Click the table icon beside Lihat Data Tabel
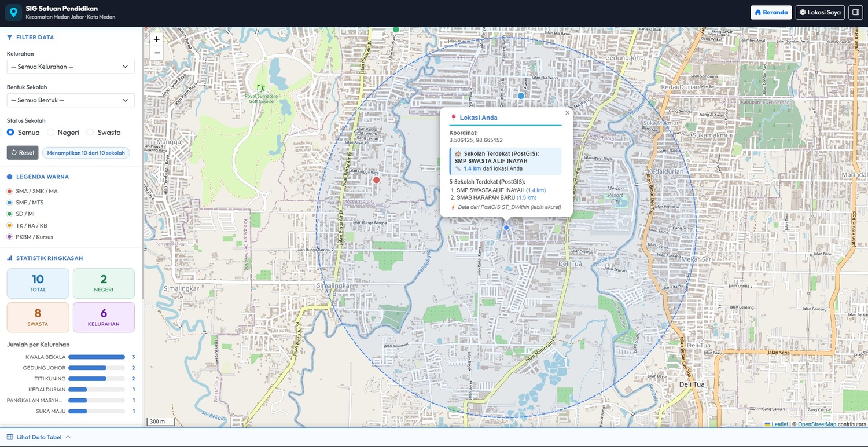Viewport: 868px width, 447px height. (10, 437)
